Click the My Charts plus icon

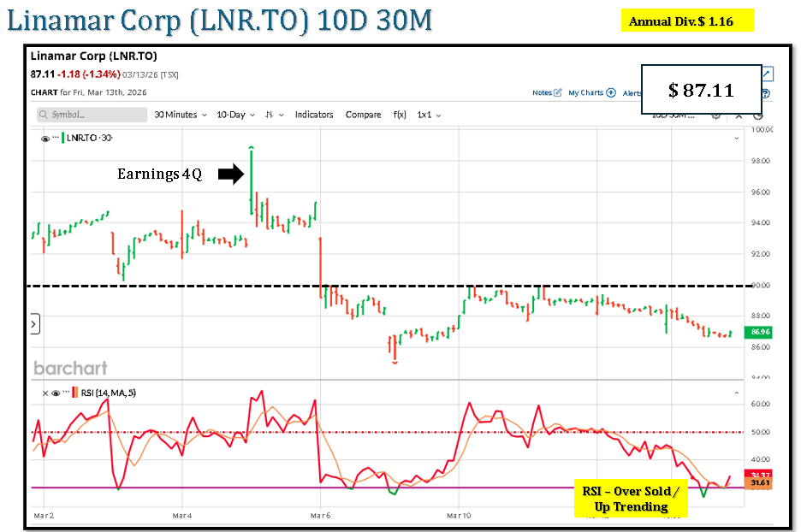611,92
